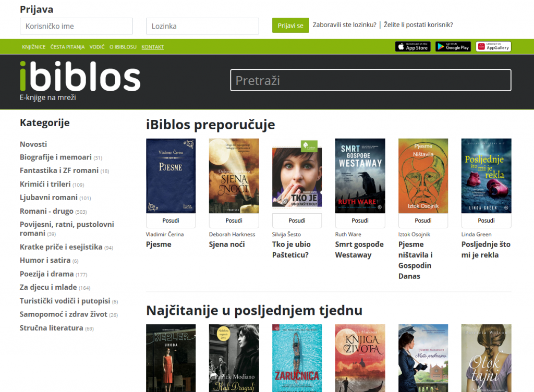Image resolution: width=534 pixels, height=392 pixels.
Task: Select the Sjena noći book cover
Action: click(x=234, y=176)
